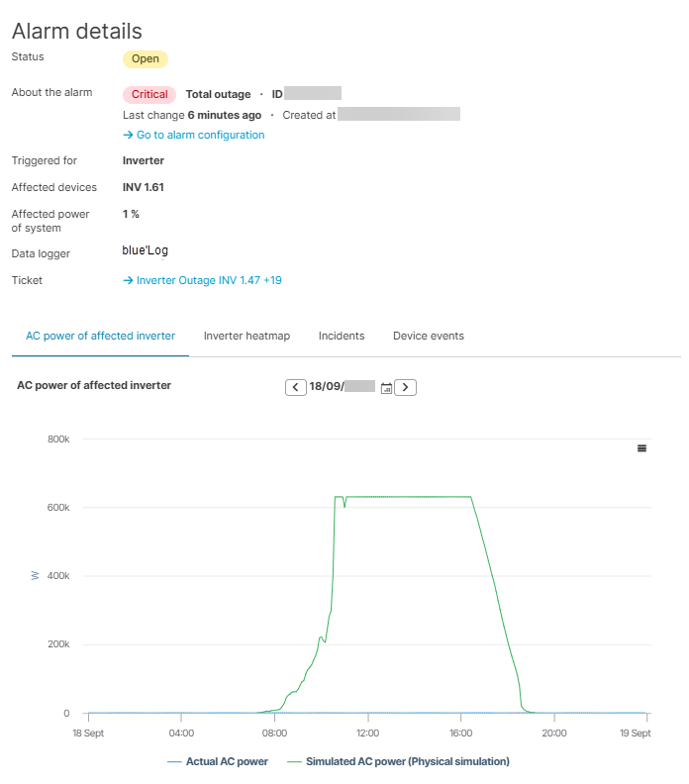
Task: Click the flat peak of the simulated power curve
Action: pyautogui.click(x=406, y=497)
